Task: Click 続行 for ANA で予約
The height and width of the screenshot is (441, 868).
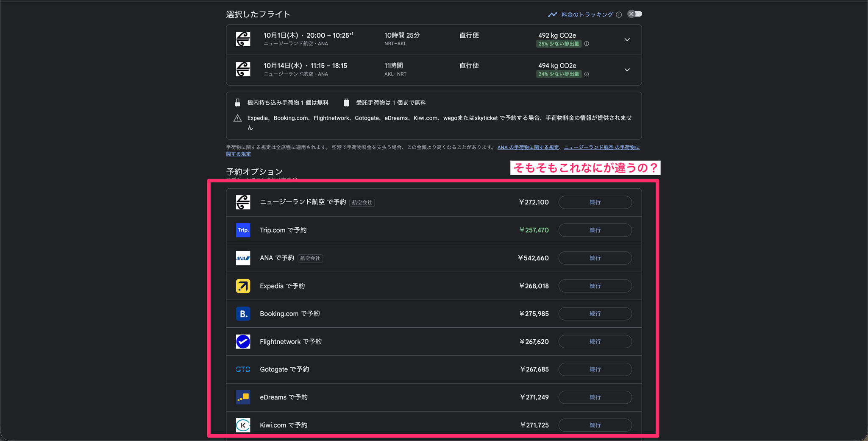Action: coord(595,258)
